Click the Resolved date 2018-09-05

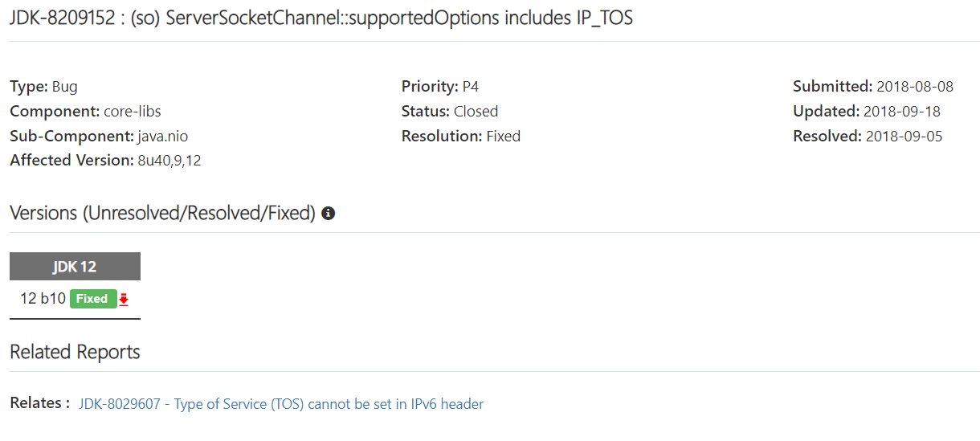point(904,137)
